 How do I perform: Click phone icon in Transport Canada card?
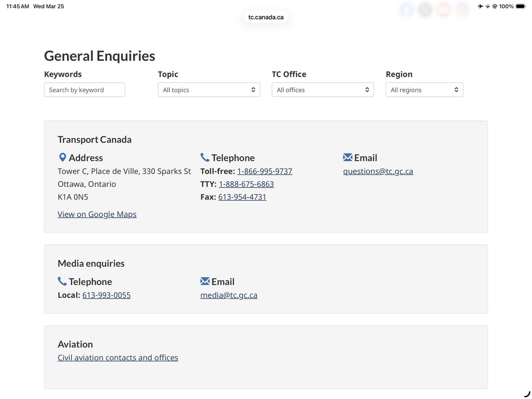pos(205,158)
